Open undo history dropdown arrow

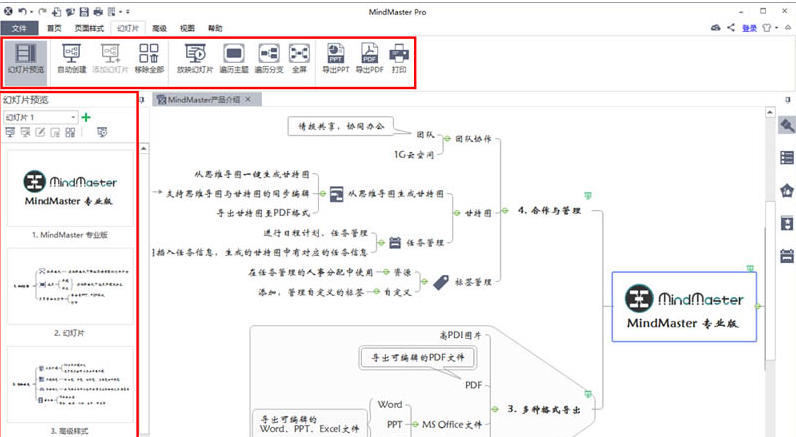[x=31, y=12]
